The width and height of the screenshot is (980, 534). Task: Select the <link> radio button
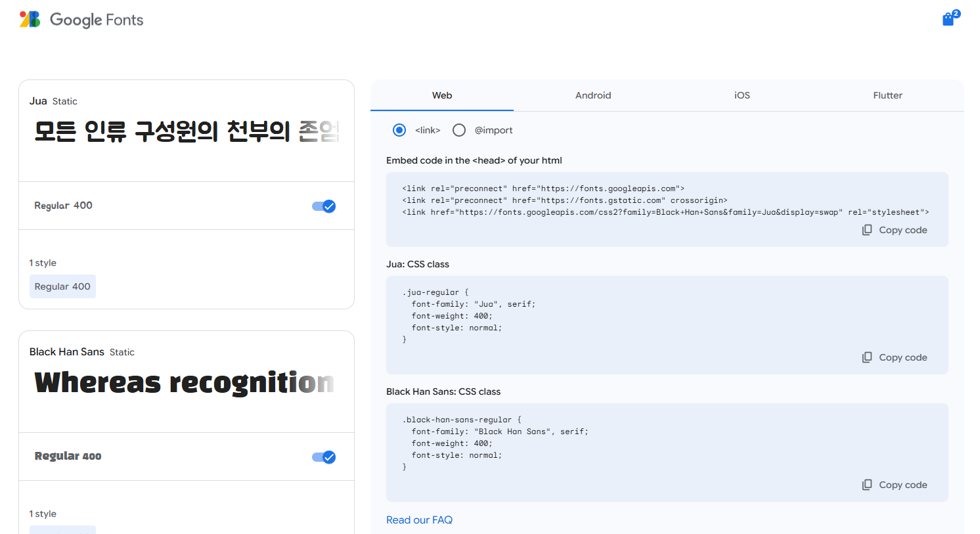[399, 130]
